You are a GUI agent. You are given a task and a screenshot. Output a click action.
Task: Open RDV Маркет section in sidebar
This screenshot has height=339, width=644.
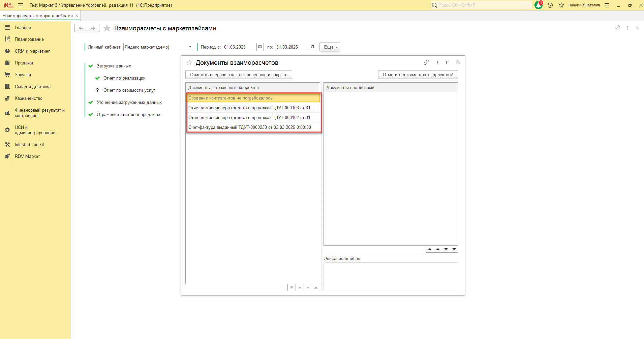point(27,157)
